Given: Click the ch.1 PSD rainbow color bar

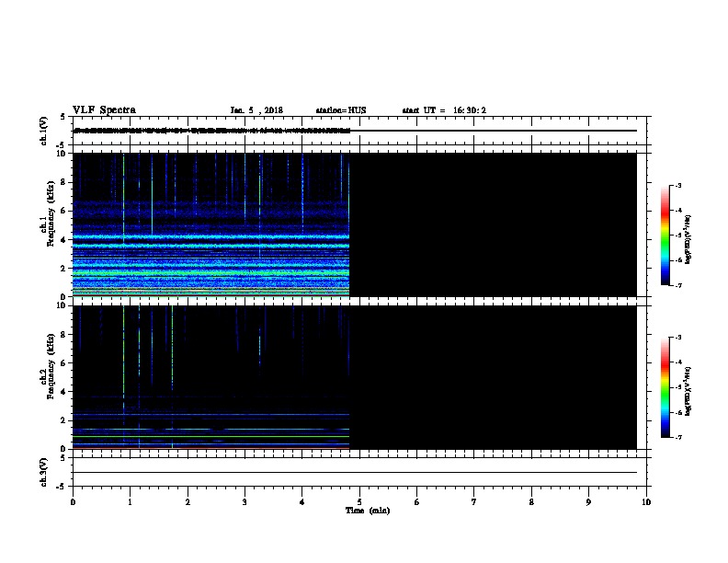Looking at the screenshot, I should click(x=665, y=236).
